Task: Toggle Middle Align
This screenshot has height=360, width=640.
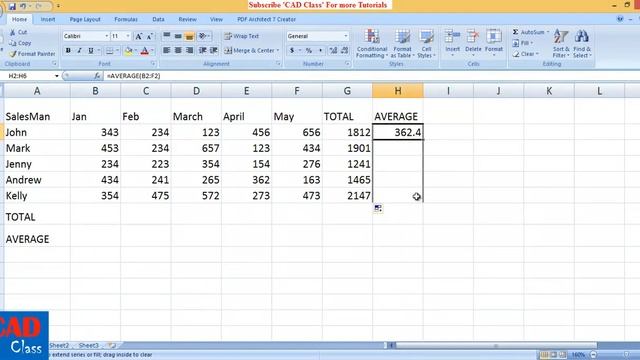Action: click(x=178, y=36)
